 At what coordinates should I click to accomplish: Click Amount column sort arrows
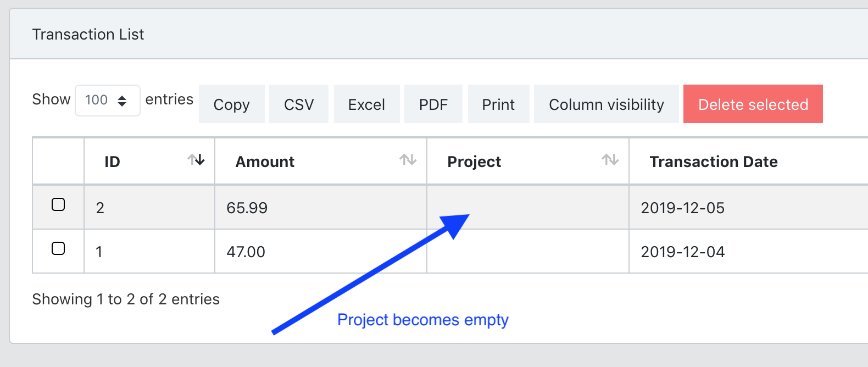(408, 160)
